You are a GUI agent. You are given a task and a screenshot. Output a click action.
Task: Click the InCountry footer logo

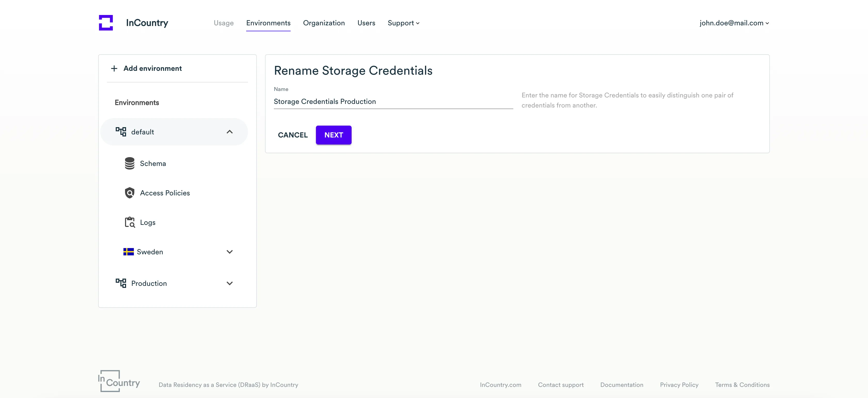pos(119,381)
